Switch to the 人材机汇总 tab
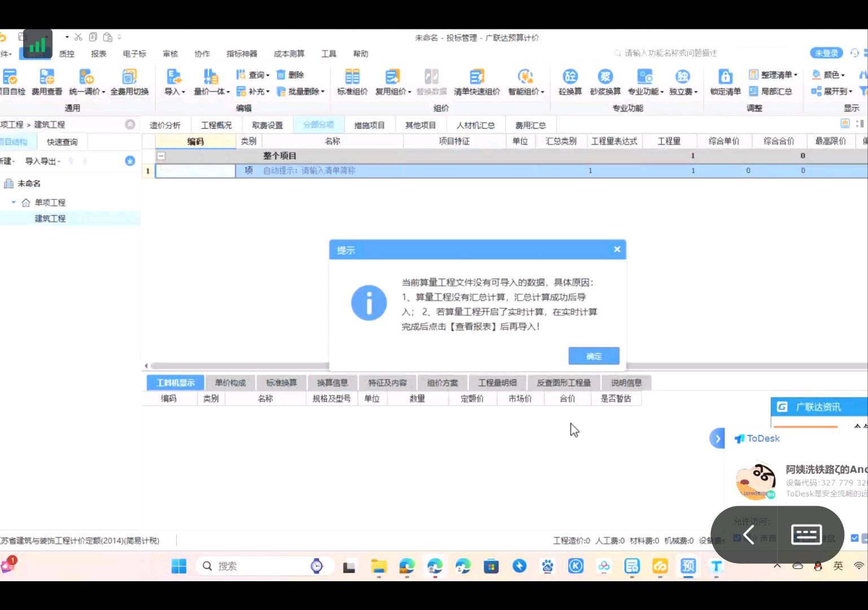Image resolution: width=868 pixels, height=610 pixels. (x=476, y=125)
